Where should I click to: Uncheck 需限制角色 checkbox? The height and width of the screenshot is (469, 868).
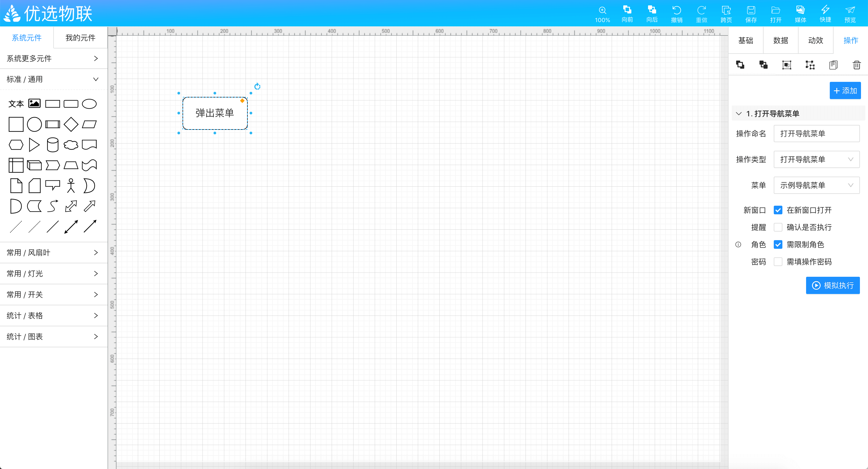point(778,245)
